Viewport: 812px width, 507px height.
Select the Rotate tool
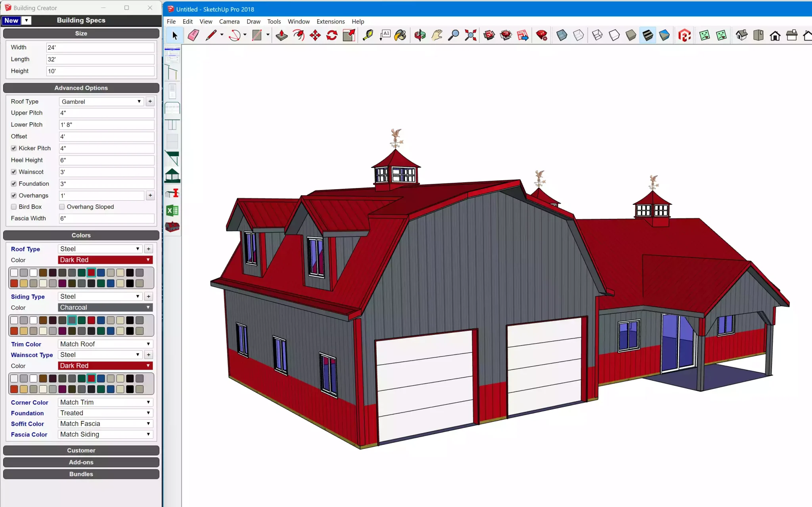pos(332,35)
